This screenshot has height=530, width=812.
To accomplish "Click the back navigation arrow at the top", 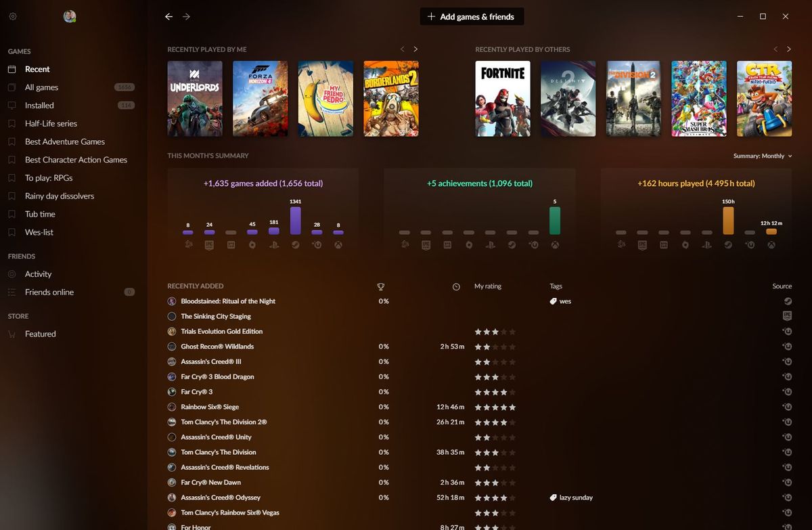I will 168,16.
